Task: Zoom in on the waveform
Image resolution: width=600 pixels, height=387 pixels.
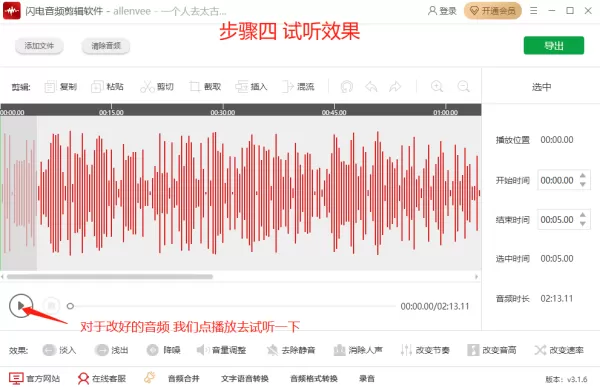Action: coord(437,87)
